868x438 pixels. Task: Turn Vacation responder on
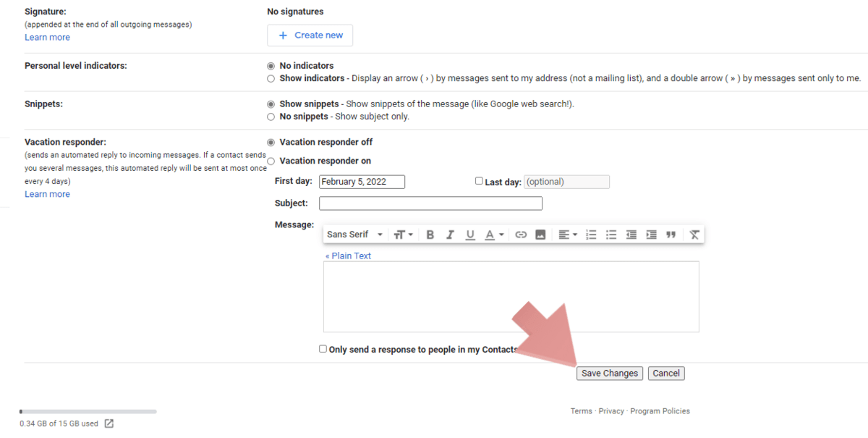271,161
